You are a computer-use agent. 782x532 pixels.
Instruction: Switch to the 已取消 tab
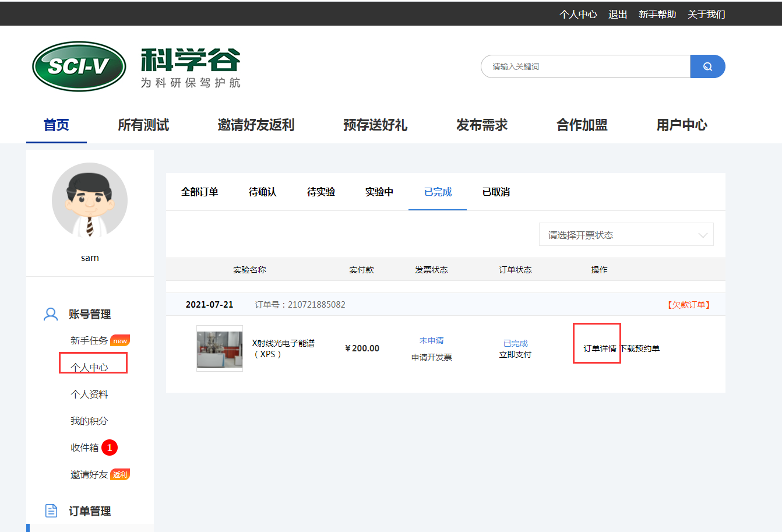coord(496,192)
